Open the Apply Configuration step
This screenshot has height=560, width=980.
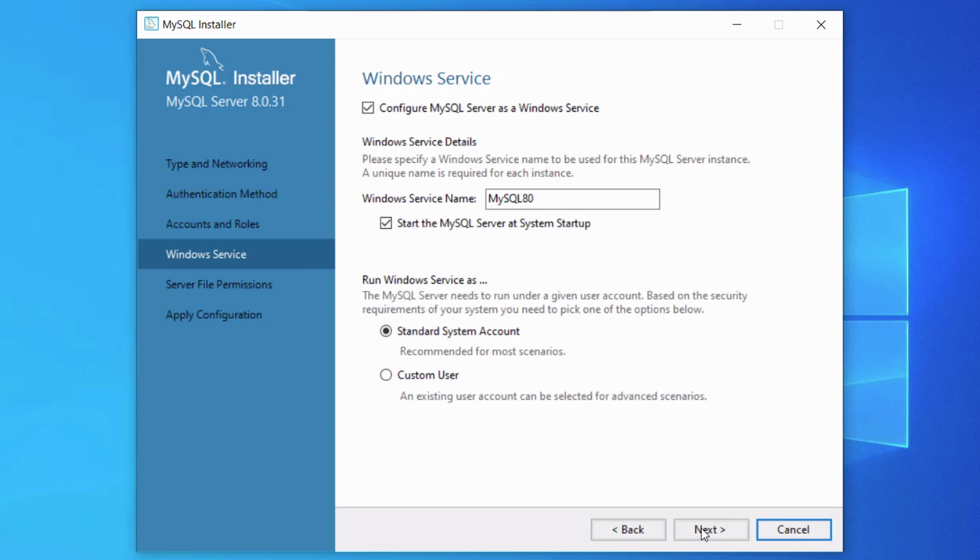214,314
